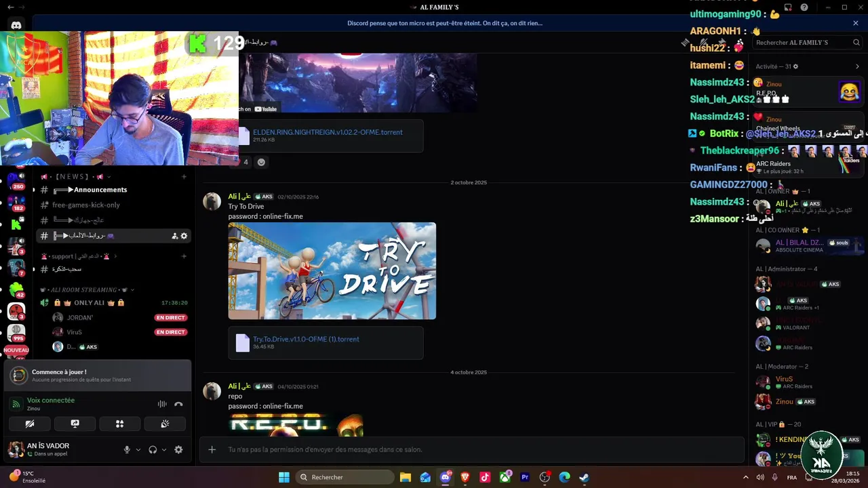868x488 pixels.
Task: Add a channel to the support category
Action: (184, 256)
